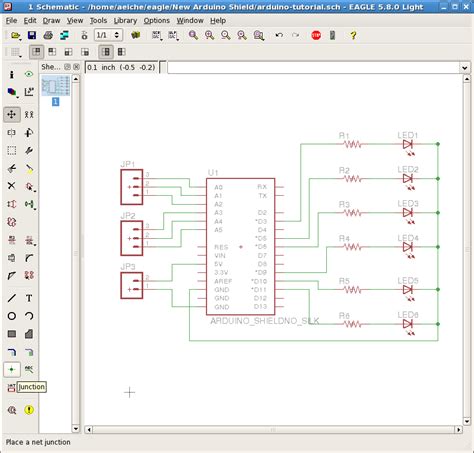Zoom out of the schematic
This screenshot has height=453, width=474.
pyautogui.click(x=226, y=35)
